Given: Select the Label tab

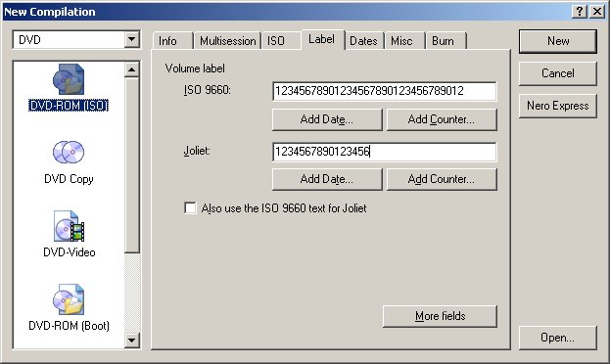Looking at the screenshot, I should tap(322, 39).
